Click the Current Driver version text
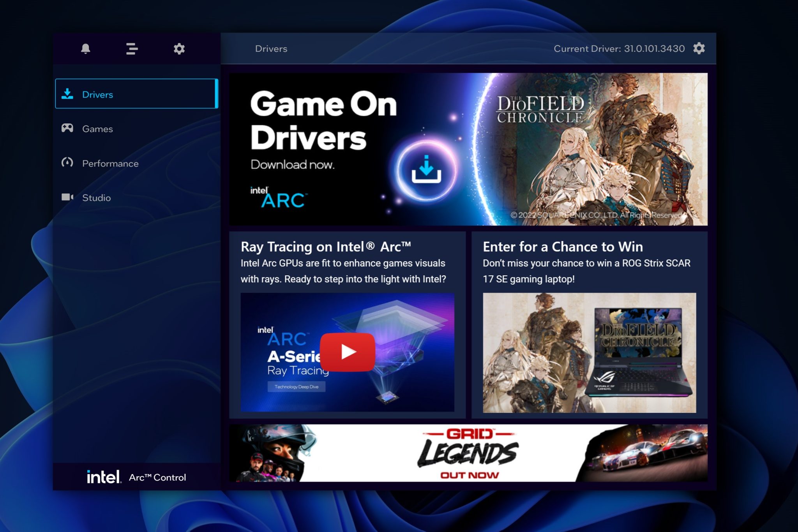This screenshot has width=798, height=532. point(619,49)
